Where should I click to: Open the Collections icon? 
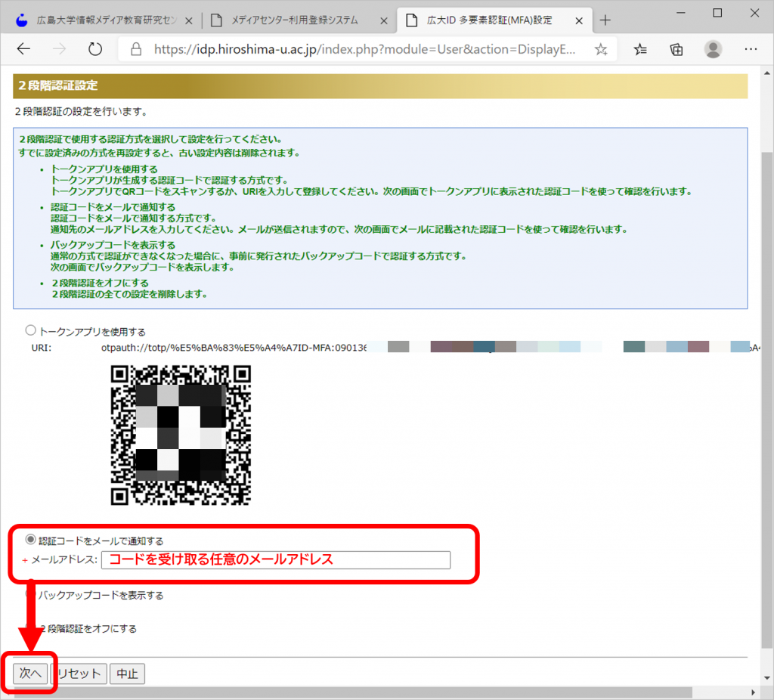(676, 49)
